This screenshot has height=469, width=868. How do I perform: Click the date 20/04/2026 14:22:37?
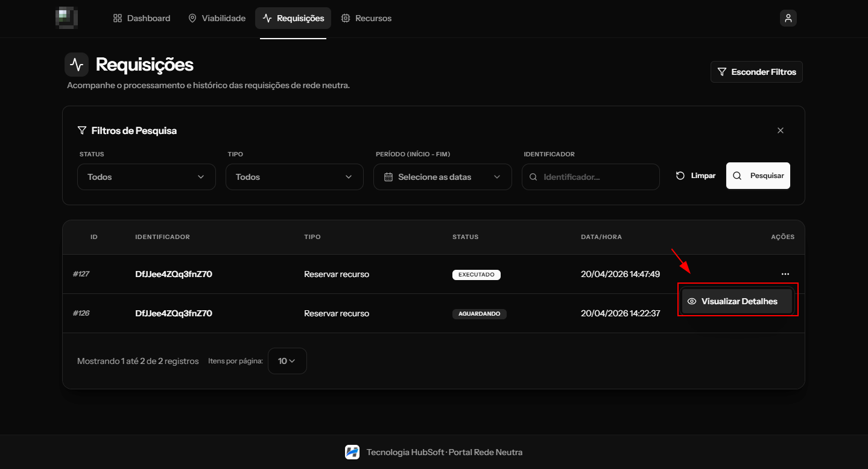620,313
